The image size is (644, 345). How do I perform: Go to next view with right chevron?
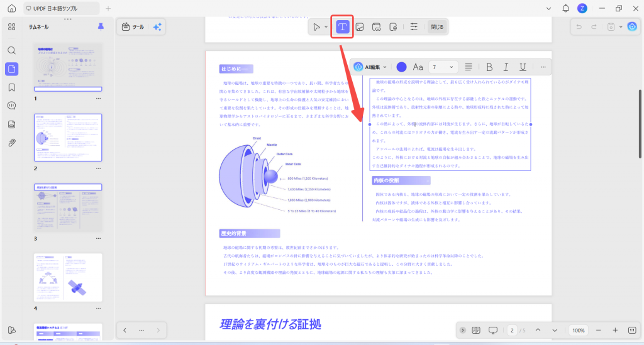tap(158, 330)
